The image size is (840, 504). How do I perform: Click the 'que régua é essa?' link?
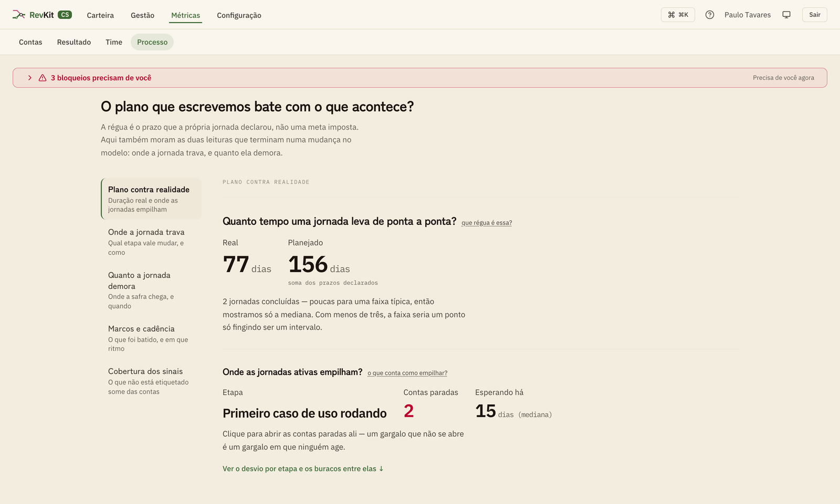pyautogui.click(x=487, y=223)
